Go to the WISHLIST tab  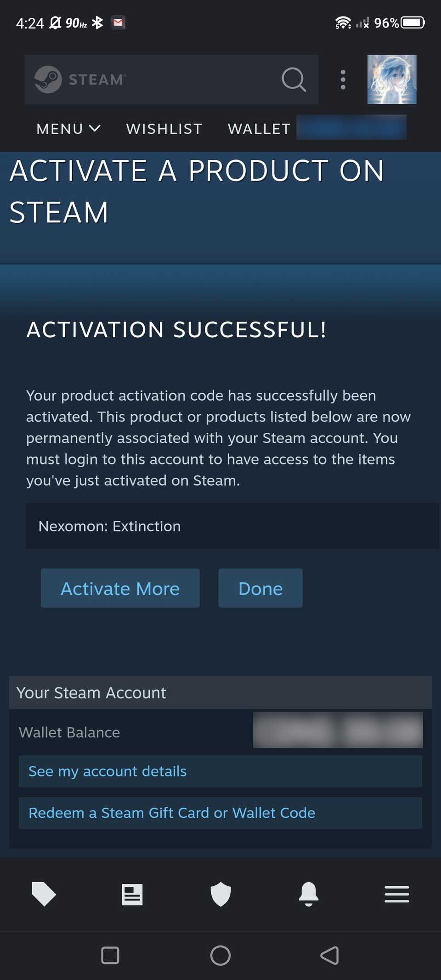[x=164, y=129]
